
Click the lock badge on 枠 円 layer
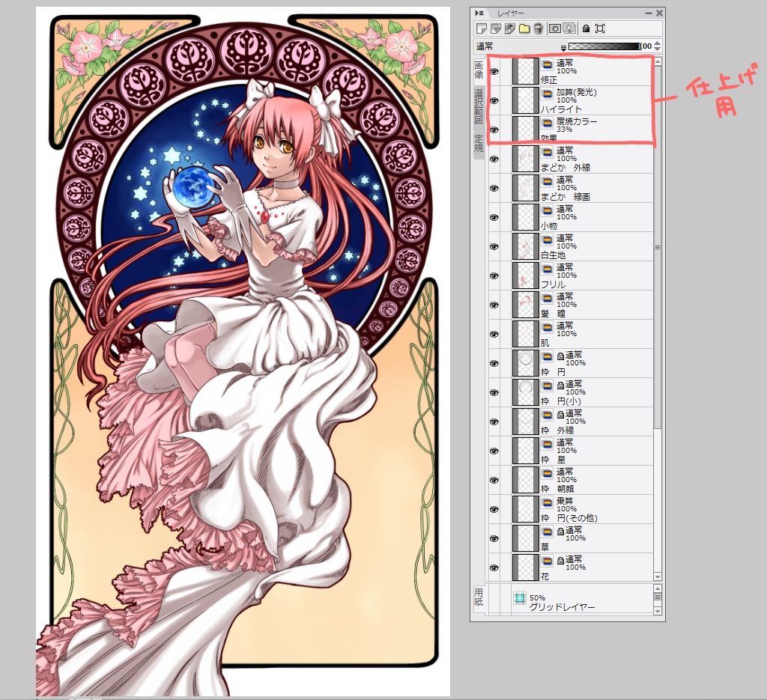click(x=560, y=356)
